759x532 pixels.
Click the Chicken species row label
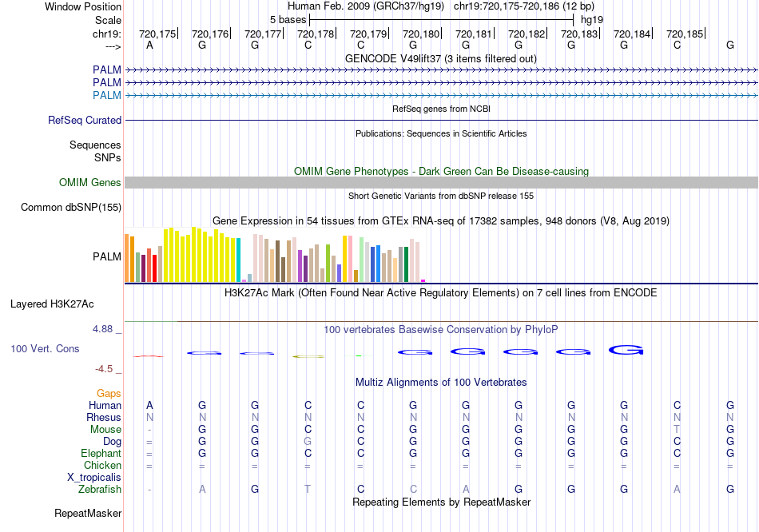click(102, 465)
